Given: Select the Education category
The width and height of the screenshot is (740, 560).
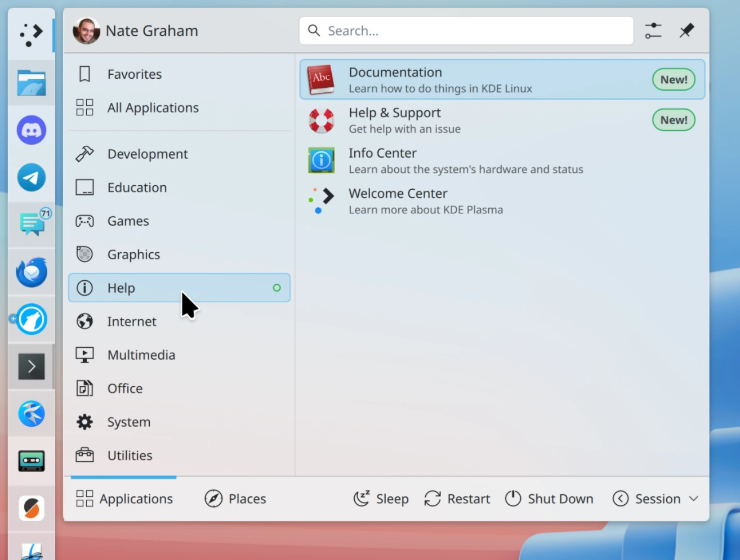Looking at the screenshot, I should [179, 187].
